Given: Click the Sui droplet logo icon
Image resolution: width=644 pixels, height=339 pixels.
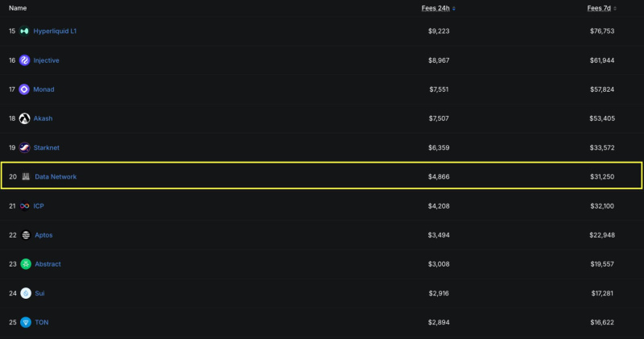Looking at the screenshot, I should (26, 293).
